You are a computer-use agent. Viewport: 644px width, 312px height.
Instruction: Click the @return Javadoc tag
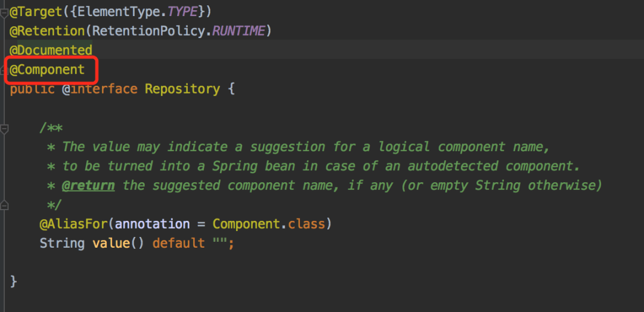89,185
